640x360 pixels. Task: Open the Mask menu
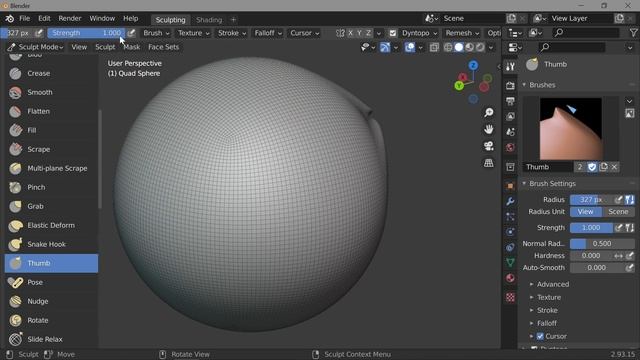point(131,47)
